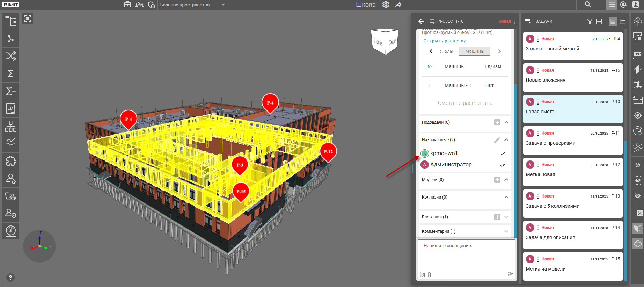Image resolution: width=644 pixels, height=287 pixels.
Task: Click the paperclip attachment icon
Action: point(429,275)
